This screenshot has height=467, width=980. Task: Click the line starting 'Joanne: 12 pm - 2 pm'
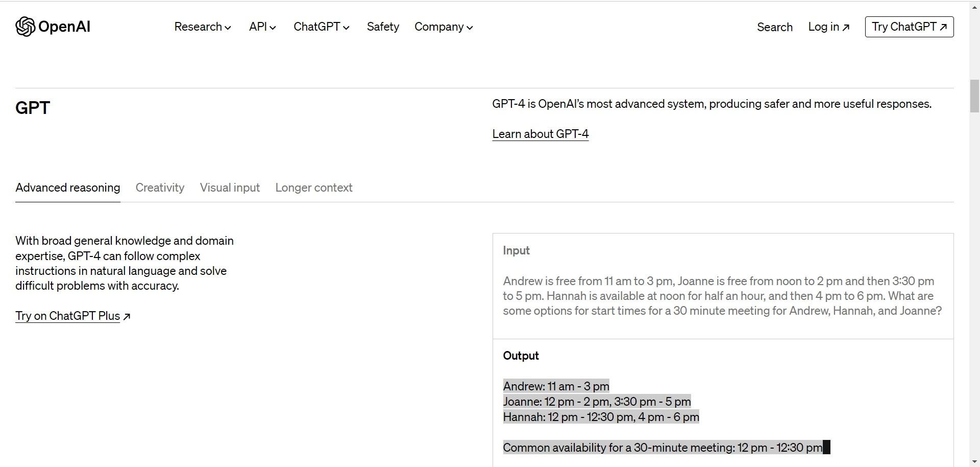coord(597,402)
